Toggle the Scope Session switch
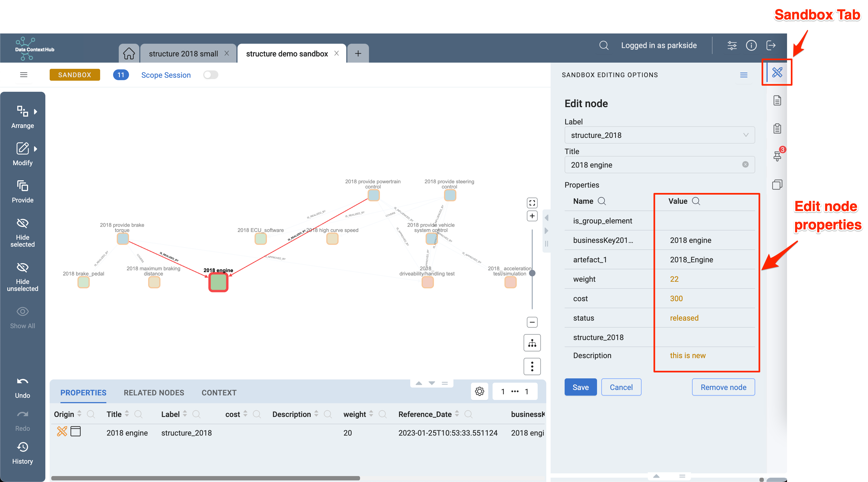The height and width of the screenshot is (482, 868). coord(211,75)
